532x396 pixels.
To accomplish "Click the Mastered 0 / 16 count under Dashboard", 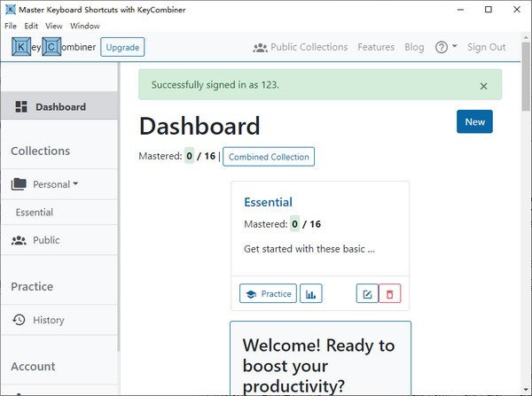I will coord(177,156).
